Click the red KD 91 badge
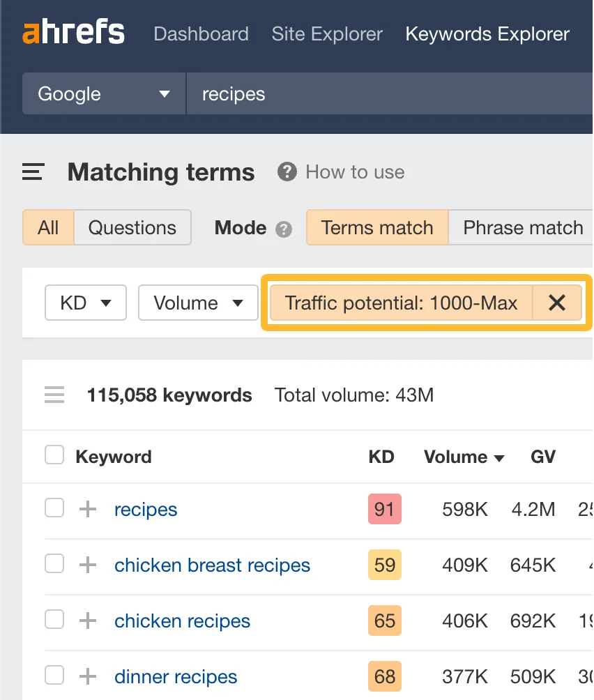Viewport: 594px width, 700px height. point(385,509)
